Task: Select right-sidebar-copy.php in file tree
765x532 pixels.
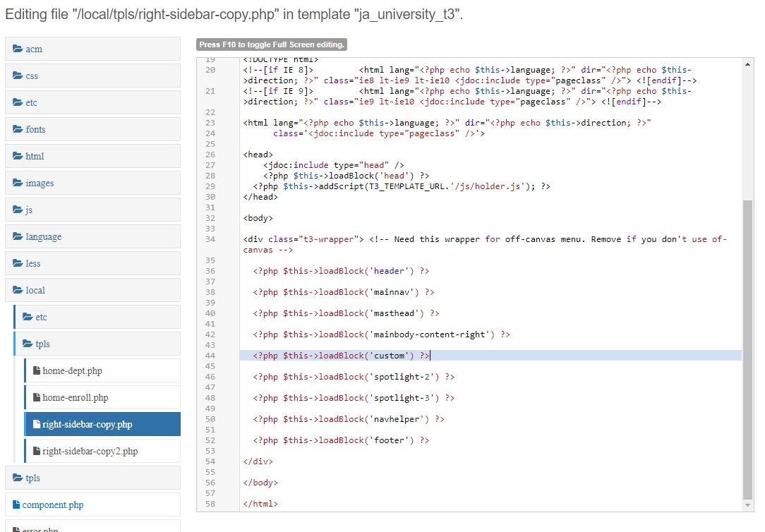Action: (87, 425)
